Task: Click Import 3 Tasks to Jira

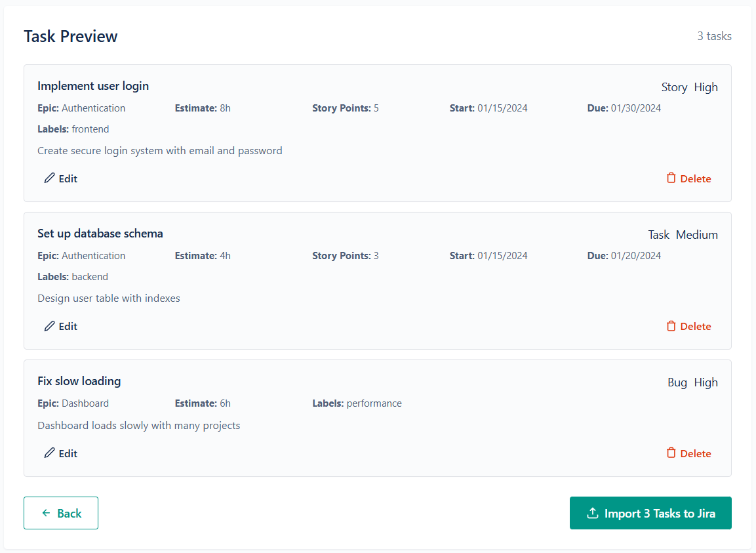Action: point(650,512)
